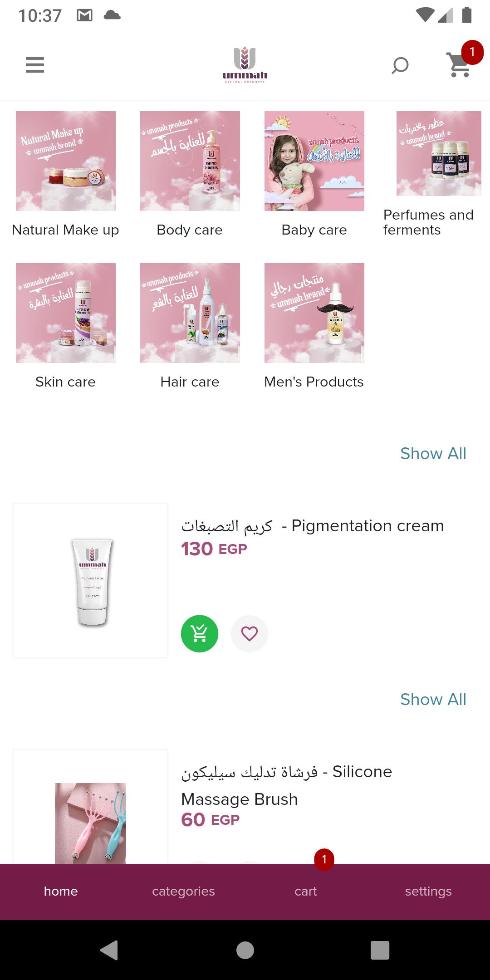Favorite the Pigmentation cream with heart
The image size is (490, 980).
click(250, 633)
